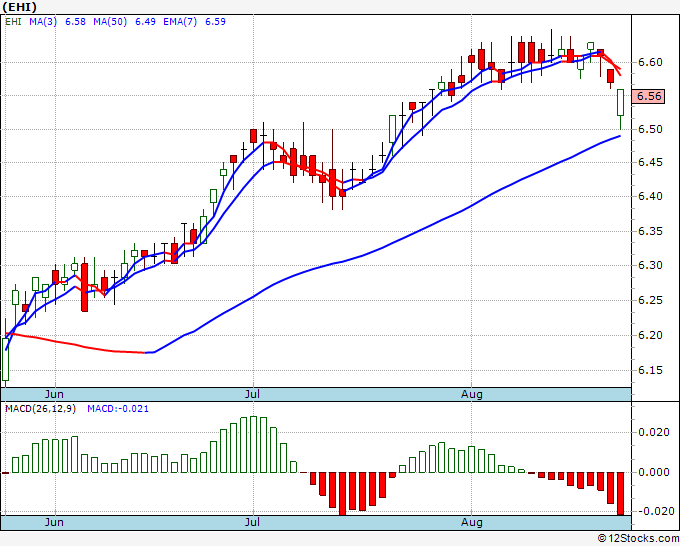
Task: Click the MA(3) value 6.58
Action: [x=75, y=22]
